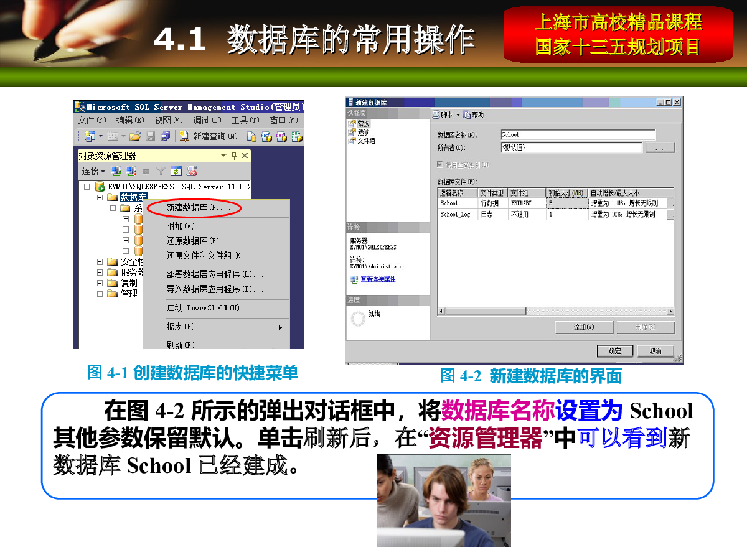This screenshot has width=747, height=560.
Task: Expand the 复制 tree node
Action: (100, 283)
